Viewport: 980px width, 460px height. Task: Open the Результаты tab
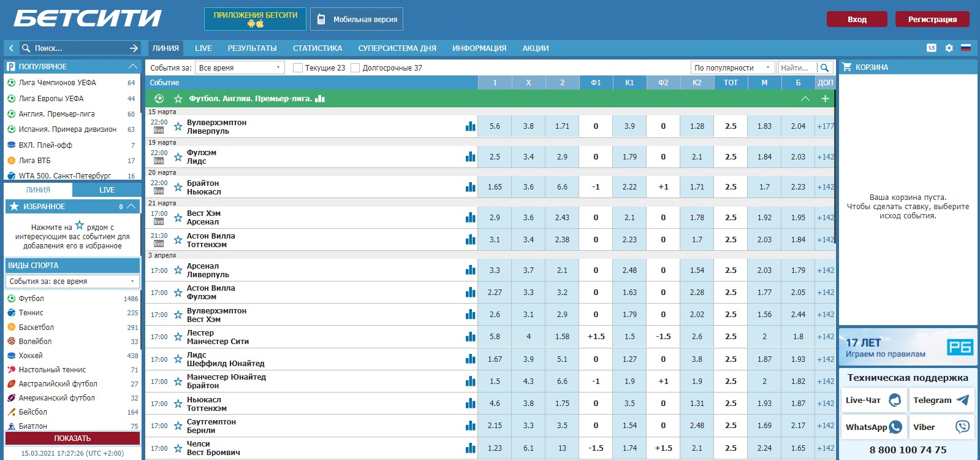point(252,48)
